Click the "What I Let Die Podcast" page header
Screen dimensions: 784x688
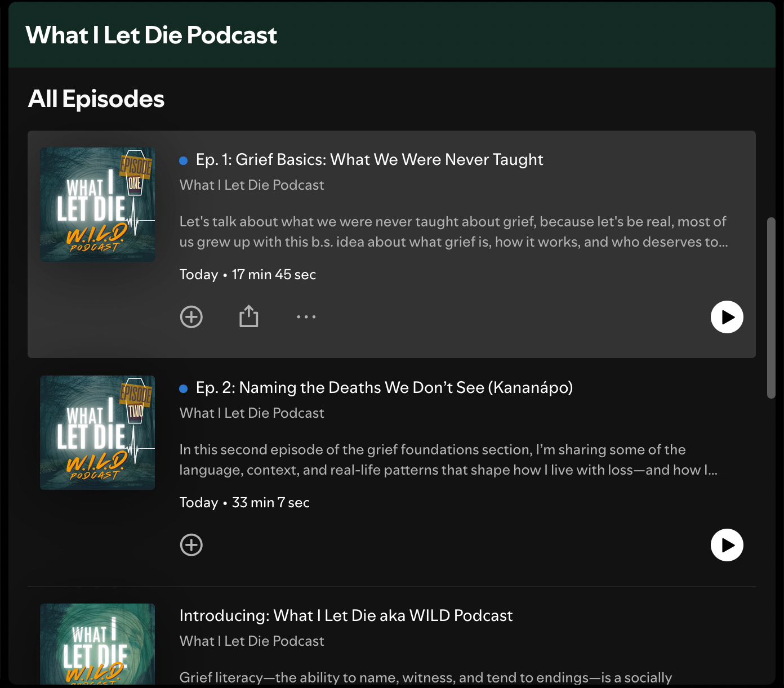pyautogui.click(x=152, y=35)
